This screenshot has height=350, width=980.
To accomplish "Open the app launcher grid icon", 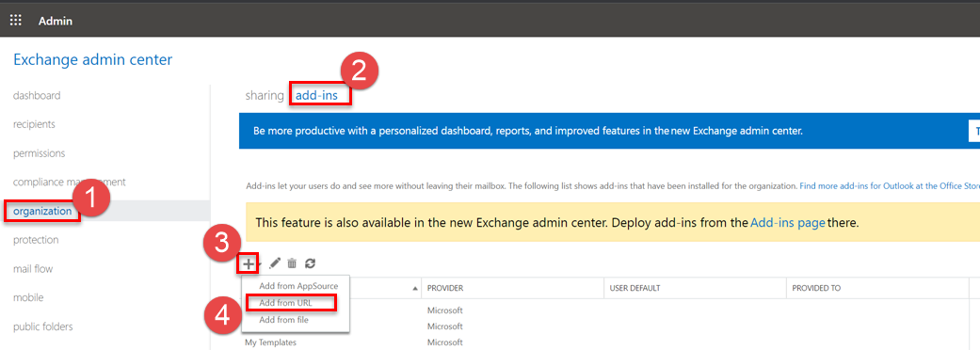I will (16, 20).
